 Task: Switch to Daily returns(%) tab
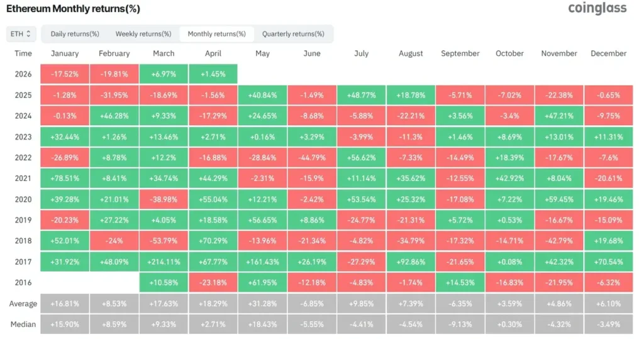tap(75, 34)
